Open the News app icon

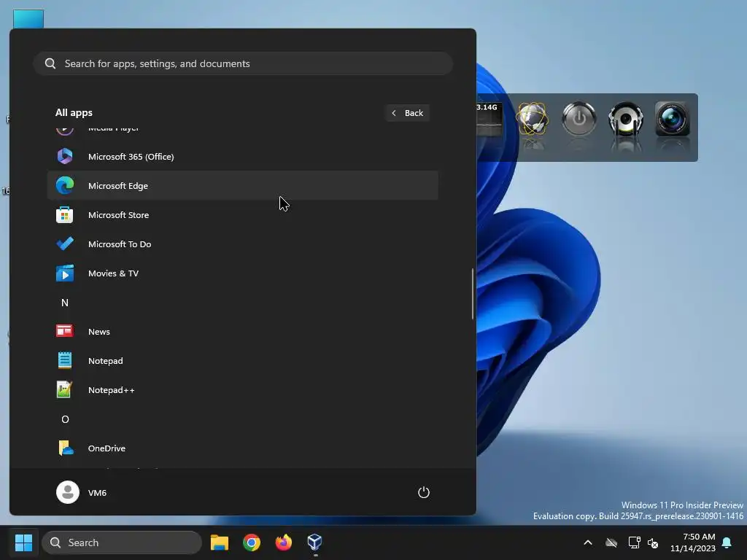pos(65,332)
